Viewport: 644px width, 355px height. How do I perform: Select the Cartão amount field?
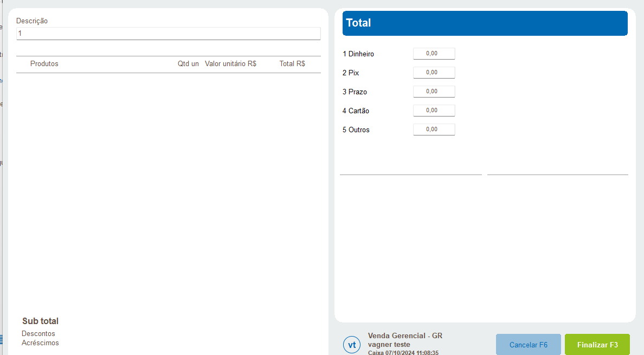(x=434, y=111)
